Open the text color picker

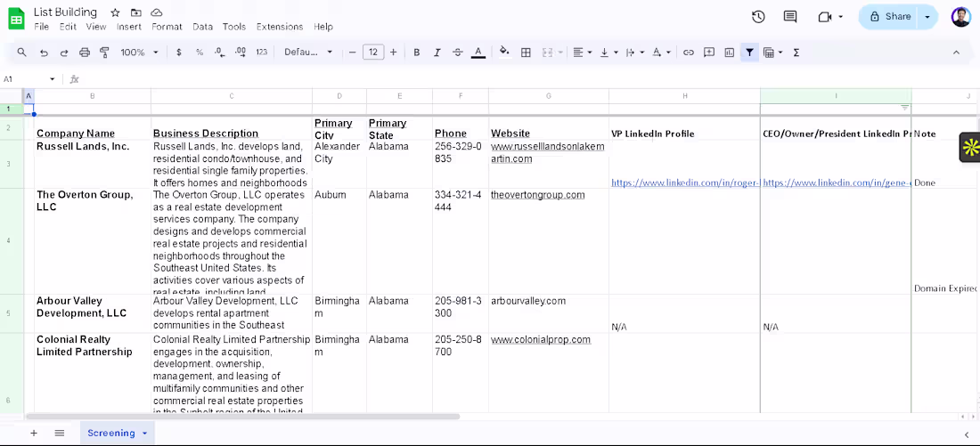[478, 53]
